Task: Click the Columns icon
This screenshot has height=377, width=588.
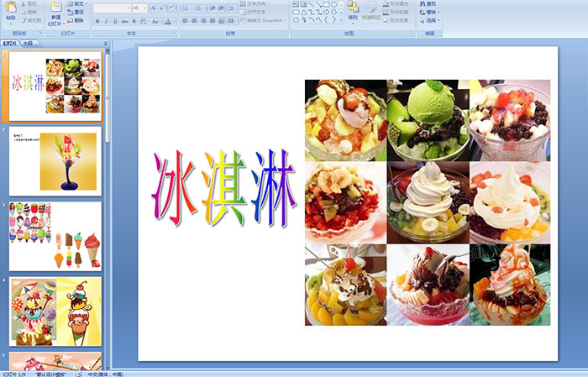Action: pyautogui.click(x=232, y=21)
